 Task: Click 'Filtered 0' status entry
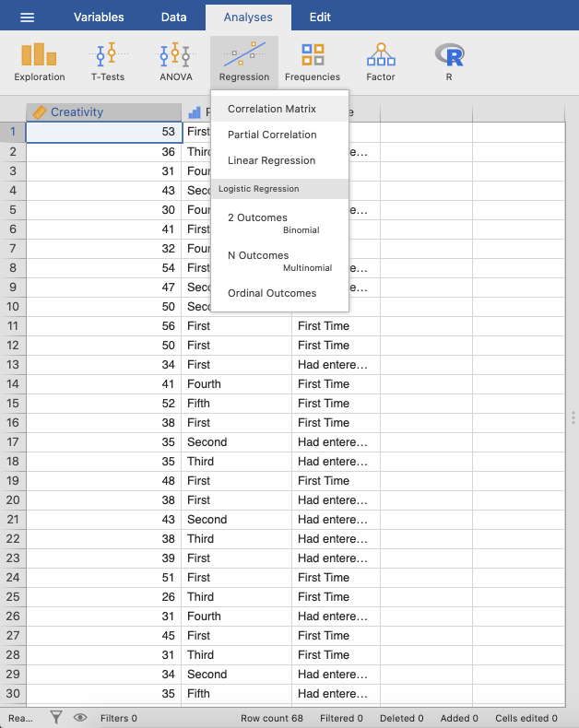pyautogui.click(x=341, y=718)
